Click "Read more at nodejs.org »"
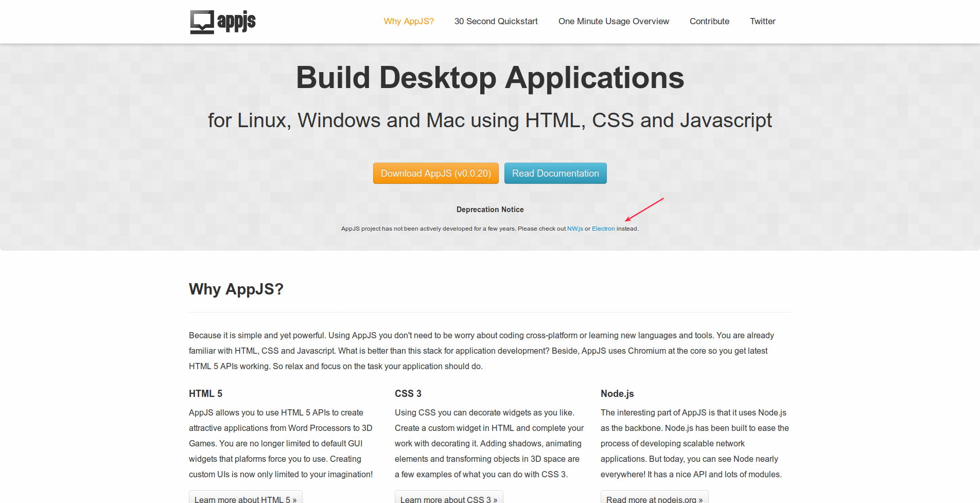This screenshot has width=980, height=503. point(654,498)
